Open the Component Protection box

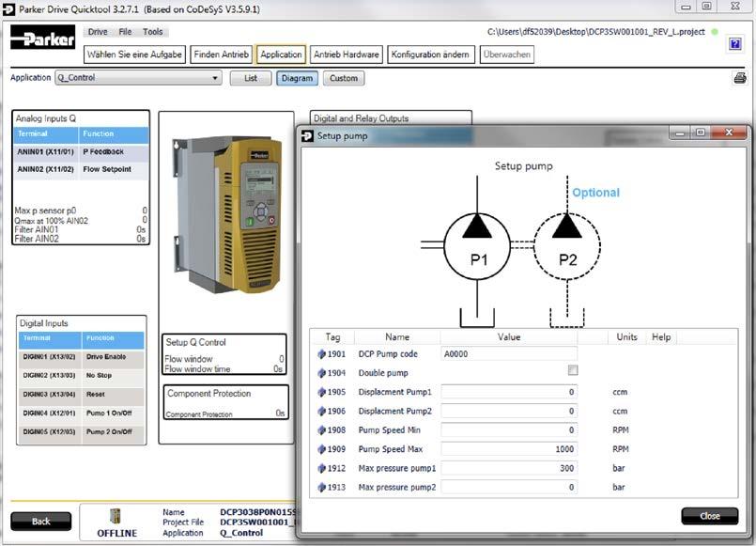pyautogui.click(x=226, y=402)
